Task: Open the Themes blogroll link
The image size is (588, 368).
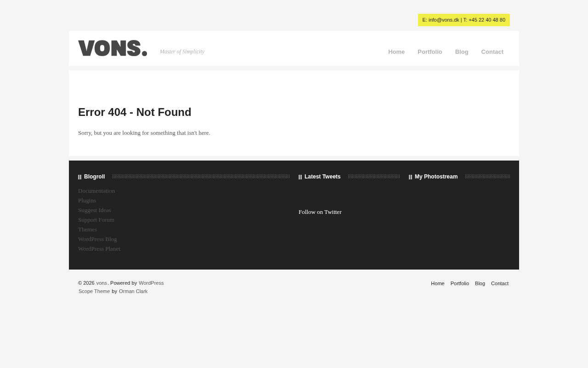Action: click(87, 230)
